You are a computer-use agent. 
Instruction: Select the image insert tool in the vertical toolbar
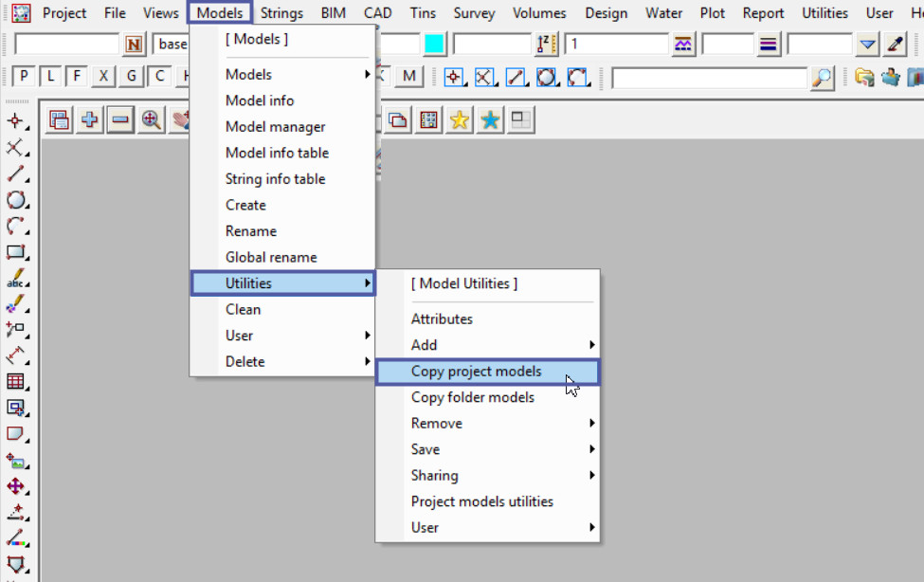16,461
